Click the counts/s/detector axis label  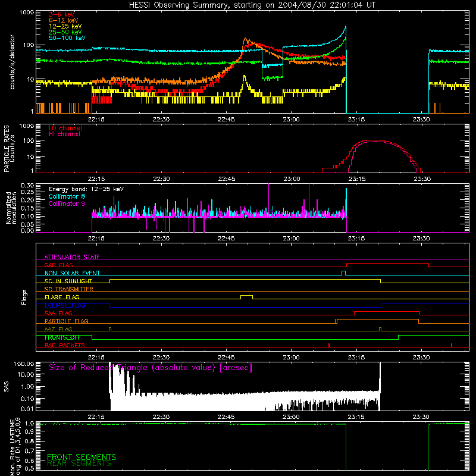pyautogui.click(x=12, y=62)
